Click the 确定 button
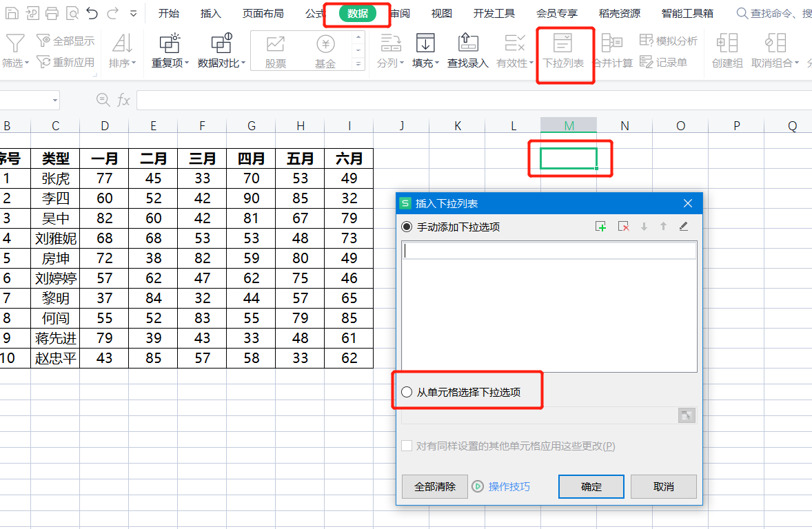This screenshot has width=812, height=529. [x=591, y=486]
